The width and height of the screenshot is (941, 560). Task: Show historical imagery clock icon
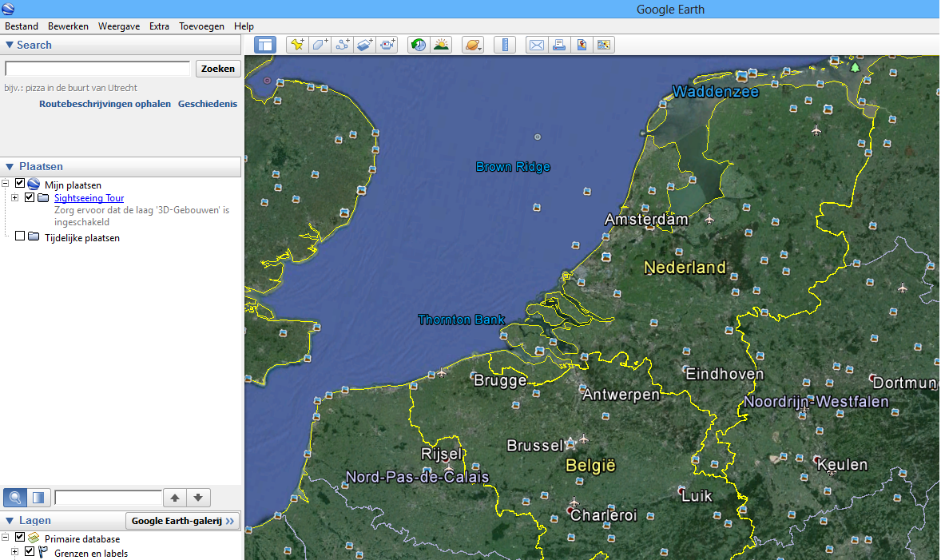[x=419, y=45]
